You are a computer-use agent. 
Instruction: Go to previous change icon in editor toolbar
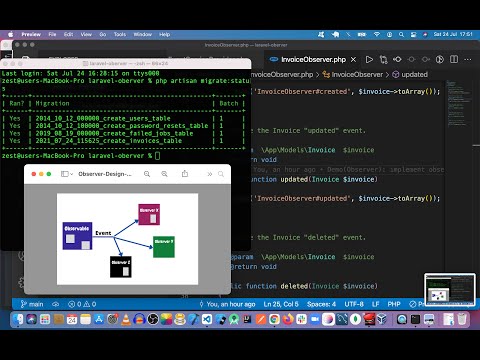click(397, 59)
